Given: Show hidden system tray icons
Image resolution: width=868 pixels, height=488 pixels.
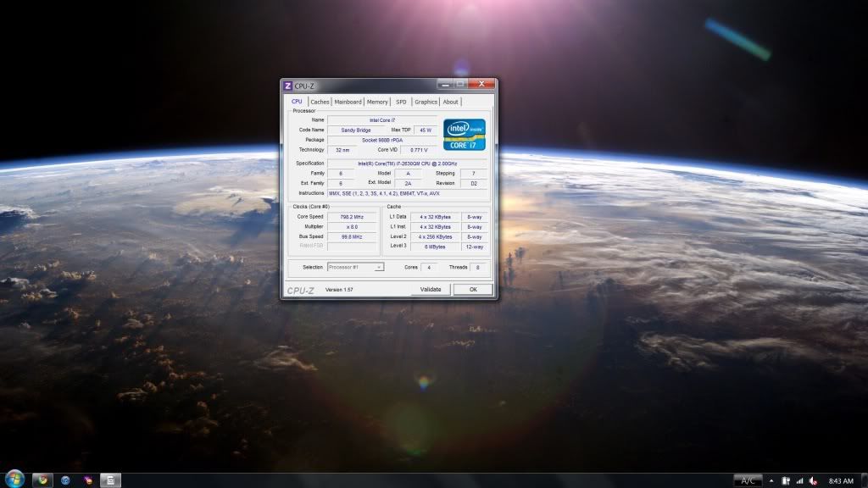Looking at the screenshot, I should point(771,481).
